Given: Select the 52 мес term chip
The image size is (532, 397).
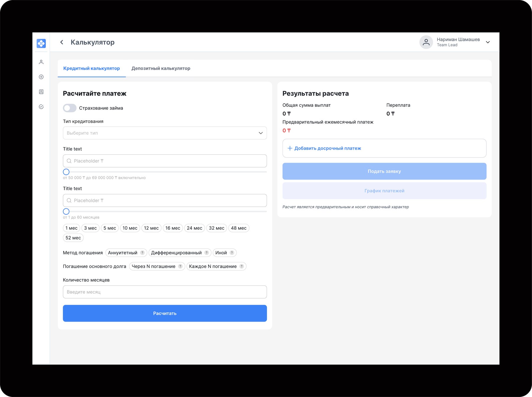Looking at the screenshot, I should [73, 238].
